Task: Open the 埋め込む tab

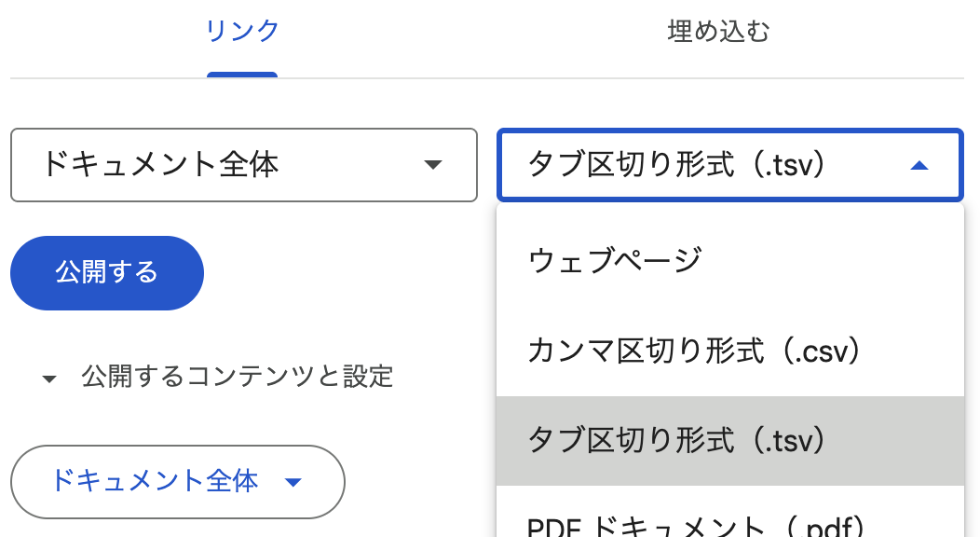Action: [718, 32]
